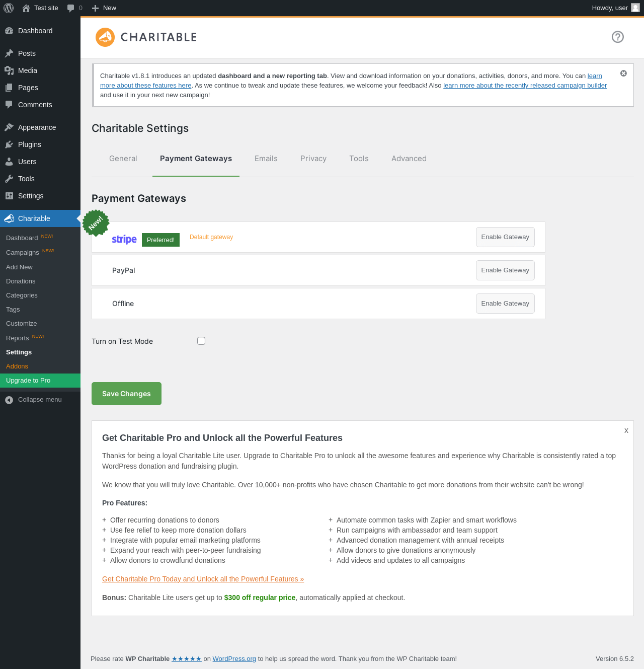Toggle the Turn on Test Mode checkbox

pyautogui.click(x=201, y=341)
